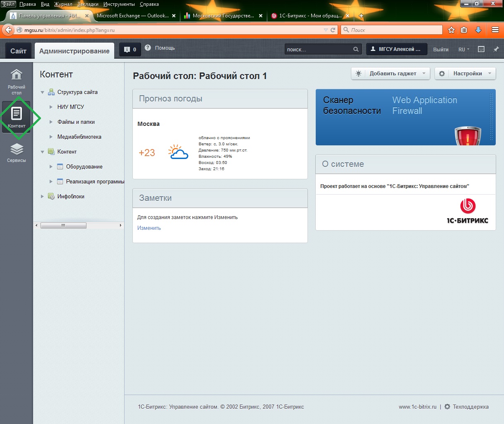The image size is (504, 424).
Task: Click the Web Application Firewall text
Action: pyautogui.click(x=425, y=106)
